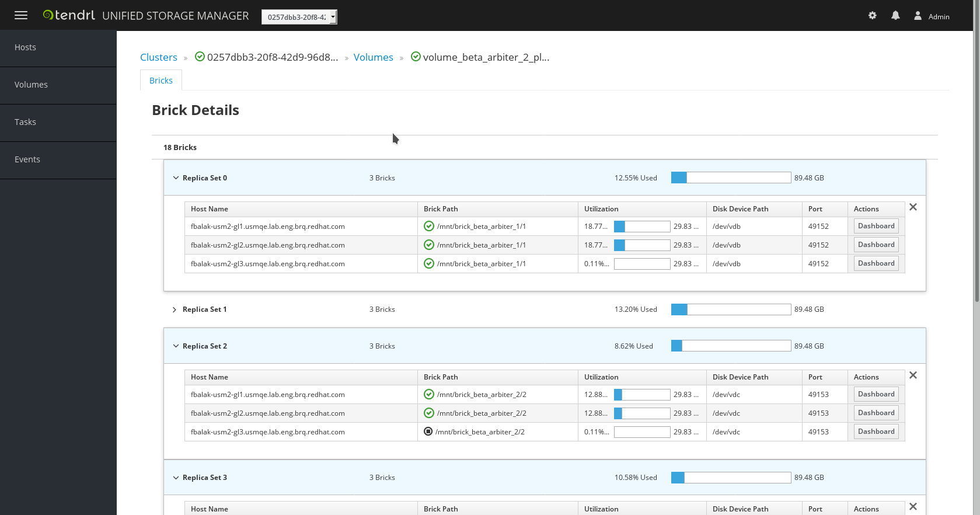980x515 pixels.
Task: Select the Bricks tab
Action: (x=161, y=81)
